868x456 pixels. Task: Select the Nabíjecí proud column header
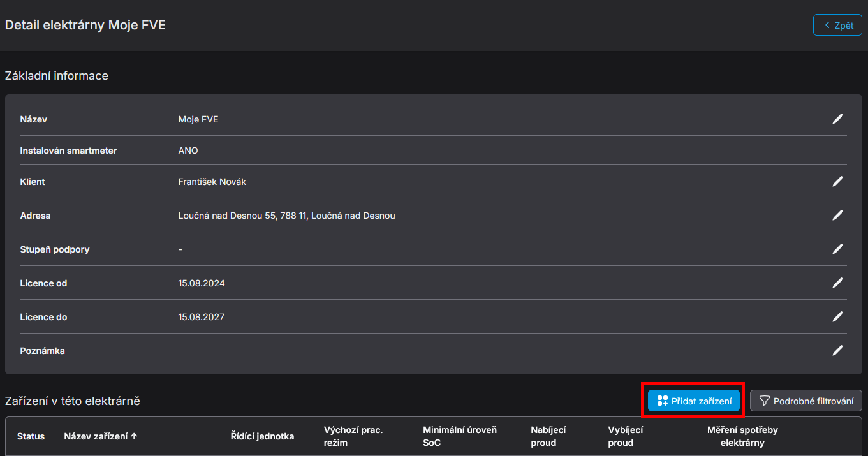tap(548, 436)
